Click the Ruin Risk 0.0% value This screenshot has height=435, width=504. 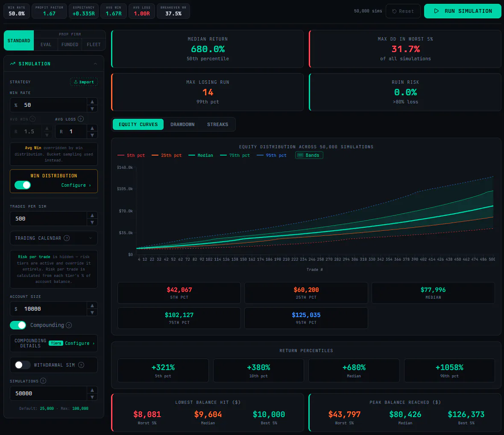pos(405,92)
